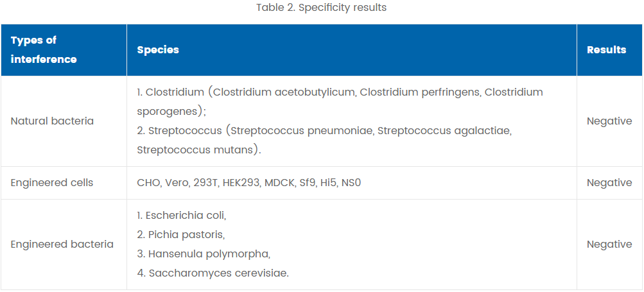This screenshot has height=292, width=644.
Task: Click the "Natural bacteria" row label
Action: click(52, 121)
